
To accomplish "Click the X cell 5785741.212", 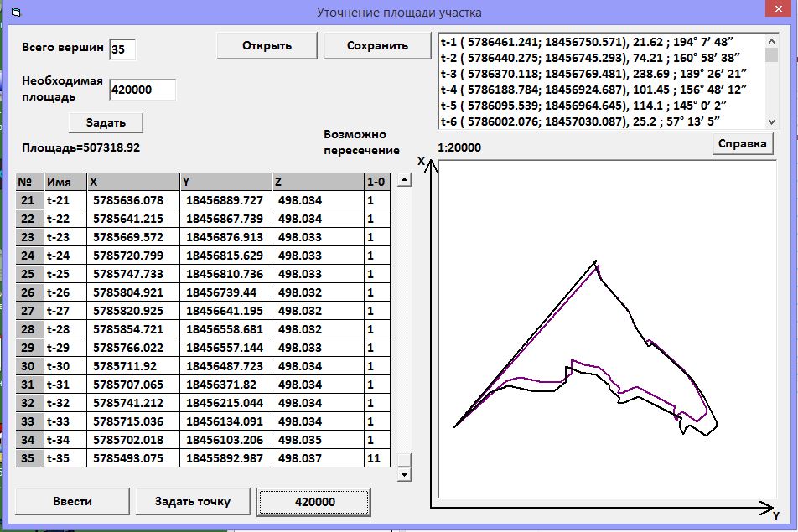I will pos(133,403).
